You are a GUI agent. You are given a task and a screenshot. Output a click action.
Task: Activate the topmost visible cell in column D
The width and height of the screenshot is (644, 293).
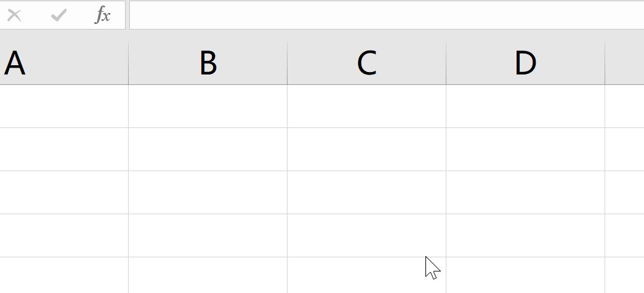(525, 106)
